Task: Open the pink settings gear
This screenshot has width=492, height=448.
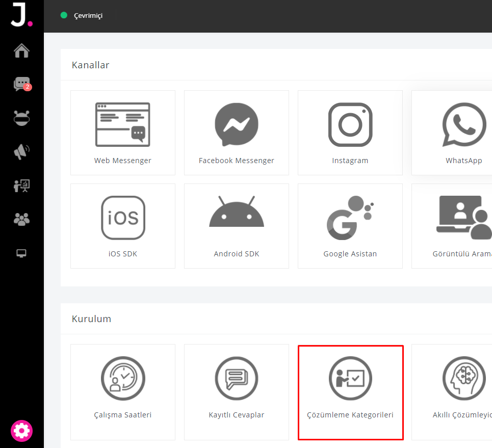Action: pos(21,431)
